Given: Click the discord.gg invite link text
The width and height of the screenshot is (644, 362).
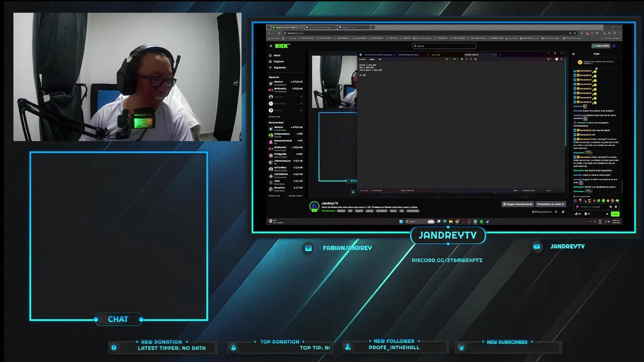Looking at the screenshot, I should 447,260.
